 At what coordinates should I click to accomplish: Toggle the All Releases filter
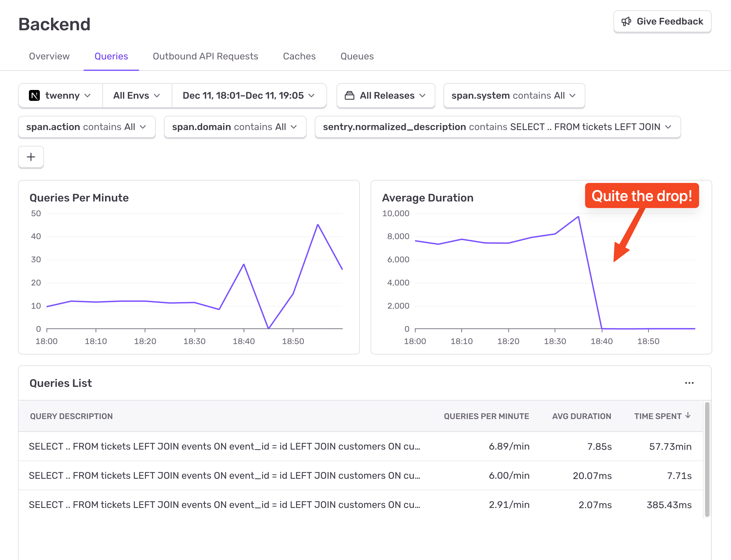(x=385, y=96)
